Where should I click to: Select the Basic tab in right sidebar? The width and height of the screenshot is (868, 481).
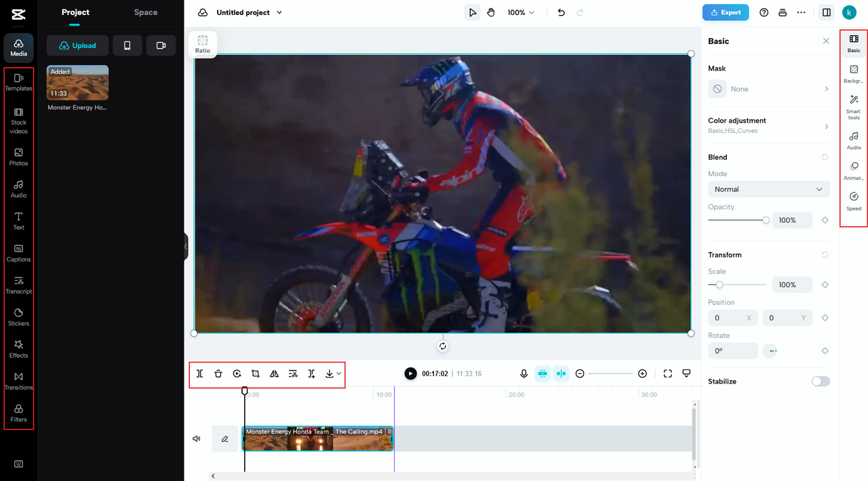[x=854, y=44]
